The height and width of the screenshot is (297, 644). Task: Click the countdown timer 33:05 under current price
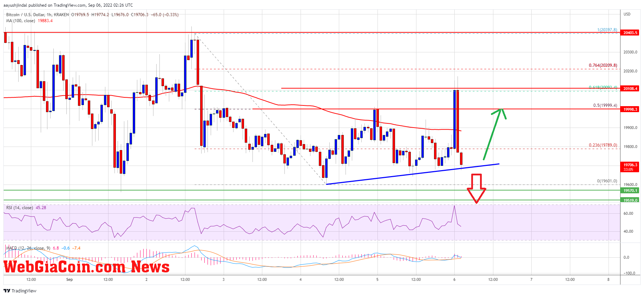pyautogui.click(x=629, y=169)
